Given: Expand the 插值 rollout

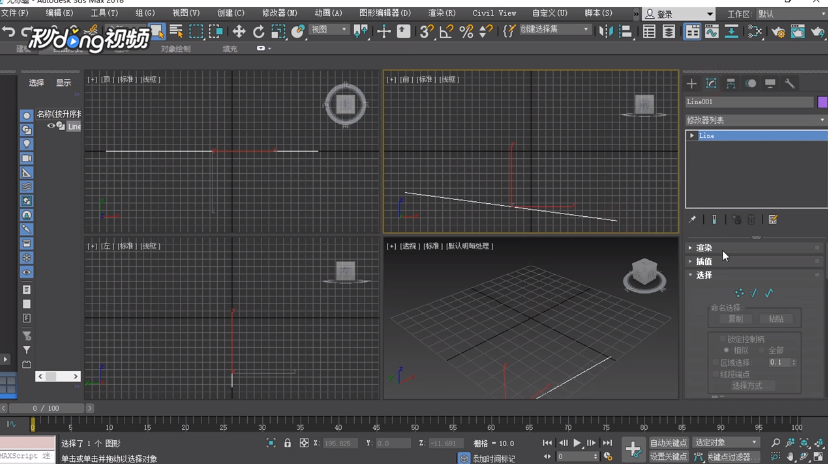Looking at the screenshot, I should pos(756,261).
